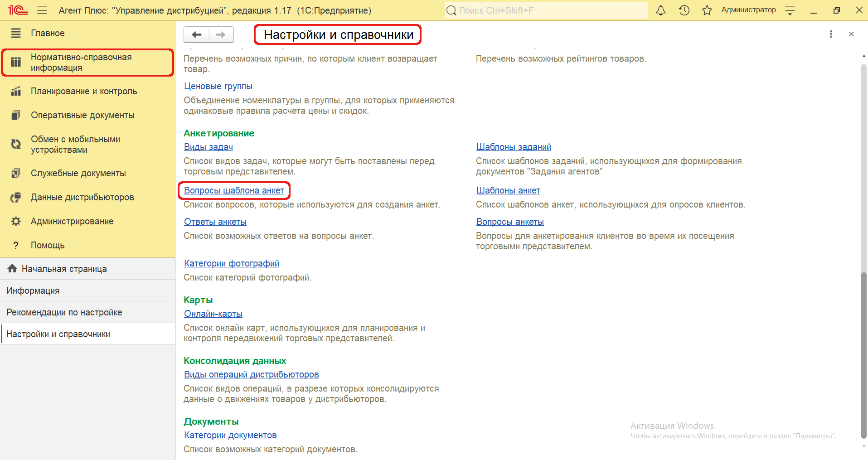This screenshot has height=460, width=868.
Task: Click the notifications bell icon
Action: pyautogui.click(x=661, y=10)
